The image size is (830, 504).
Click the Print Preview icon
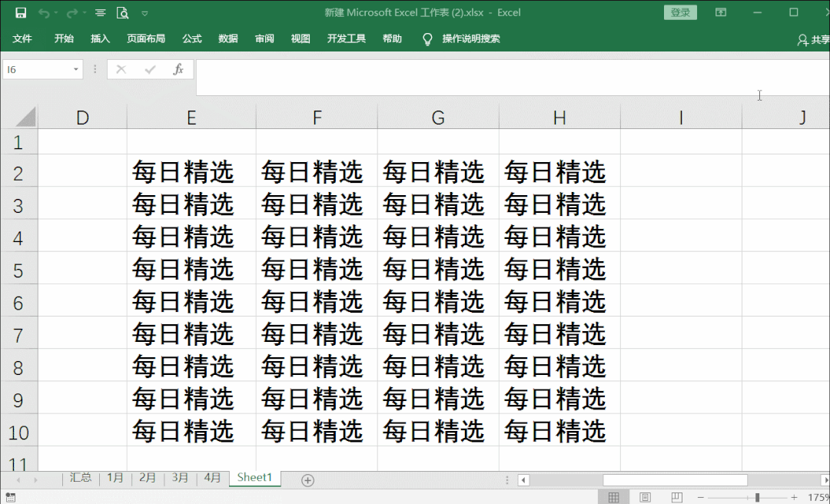tap(122, 13)
